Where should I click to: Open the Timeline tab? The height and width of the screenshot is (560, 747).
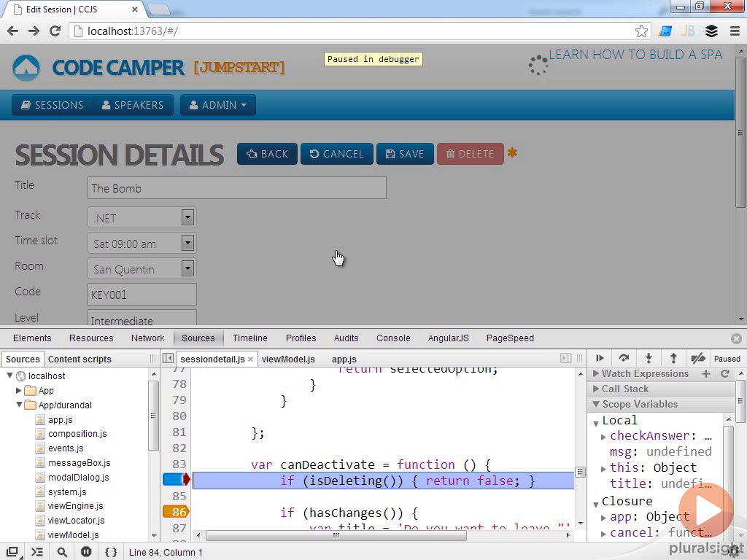(249, 338)
